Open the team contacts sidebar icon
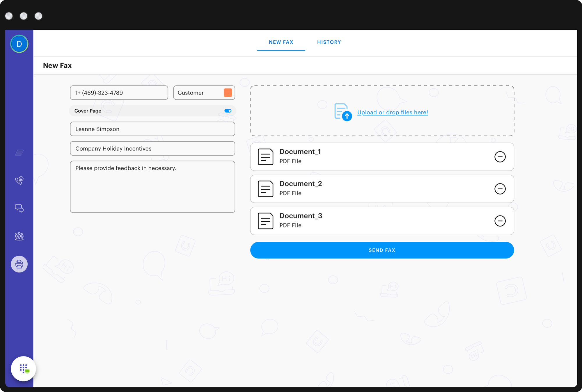 19,236
